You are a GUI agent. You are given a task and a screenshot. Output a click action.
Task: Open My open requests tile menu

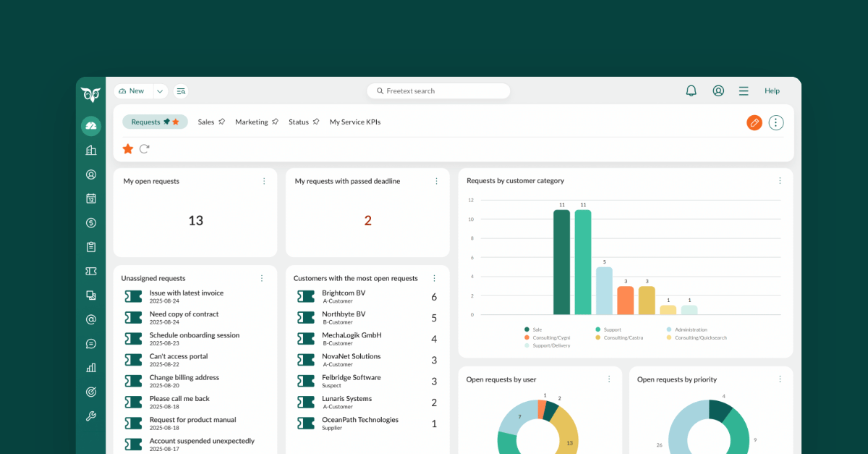pyautogui.click(x=264, y=181)
